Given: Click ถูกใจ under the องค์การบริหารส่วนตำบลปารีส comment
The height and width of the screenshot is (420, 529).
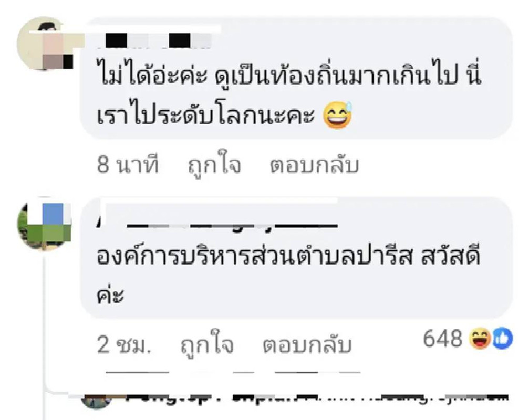Looking at the screenshot, I should click(207, 344).
